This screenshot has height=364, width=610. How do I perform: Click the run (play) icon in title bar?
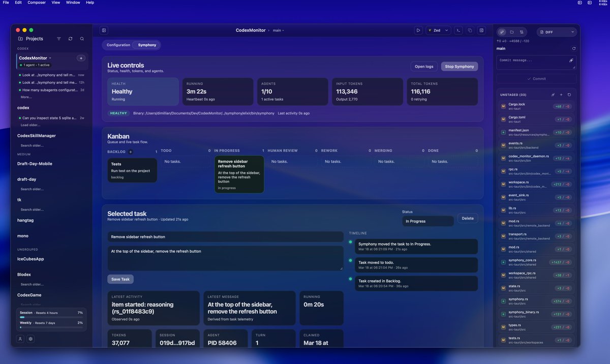pos(418,31)
